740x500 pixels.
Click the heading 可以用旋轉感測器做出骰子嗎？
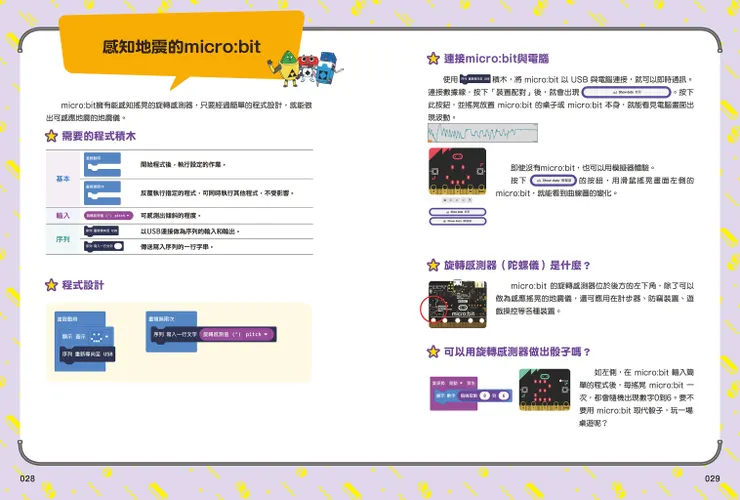coord(517,352)
